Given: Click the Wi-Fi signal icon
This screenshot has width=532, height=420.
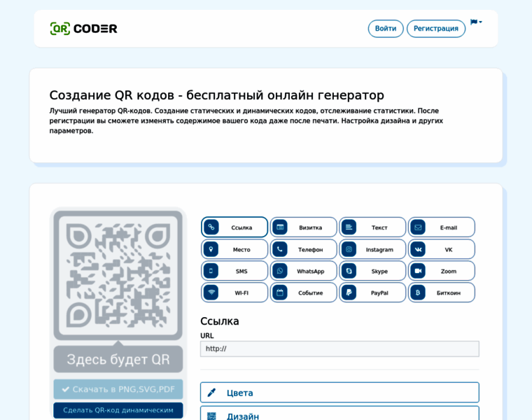Looking at the screenshot, I should tap(211, 292).
